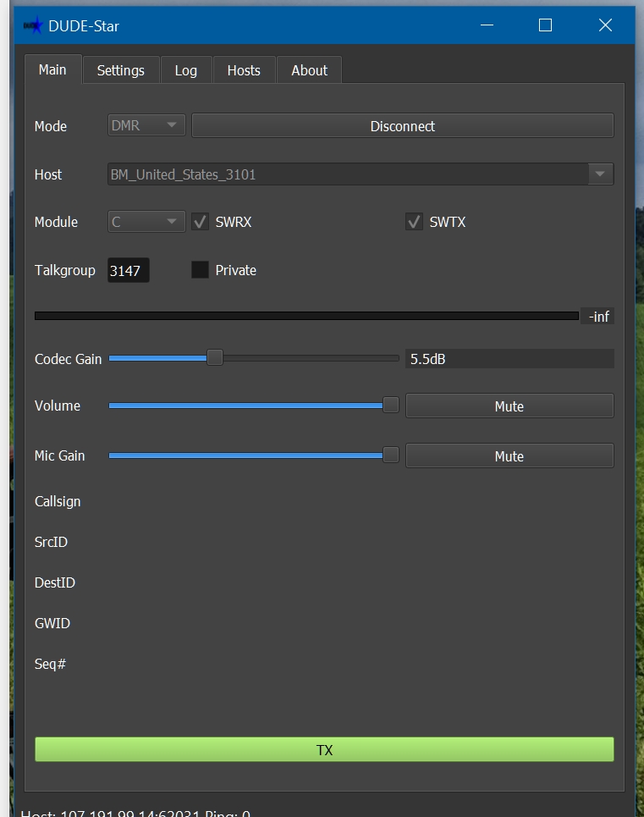Toggle the SWTX checkbox
Viewport: 644px width, 817px height.
[414, 222]
